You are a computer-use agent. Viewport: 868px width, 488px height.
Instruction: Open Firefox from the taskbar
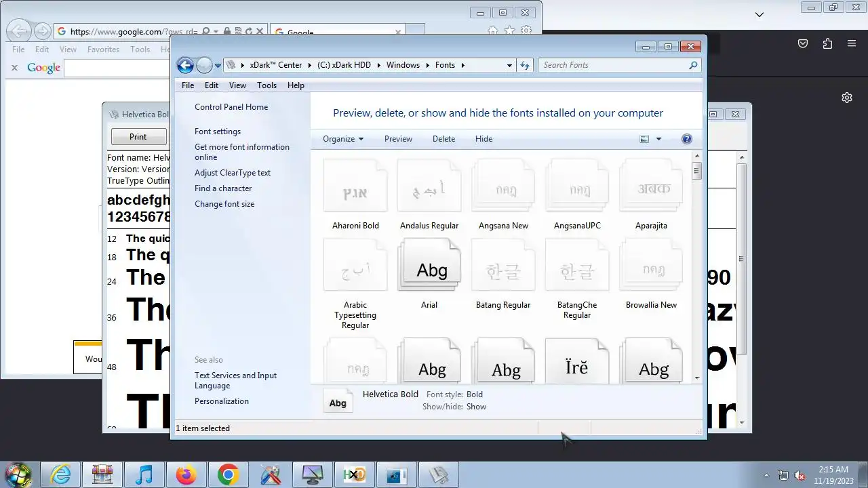tap(186, 474)
